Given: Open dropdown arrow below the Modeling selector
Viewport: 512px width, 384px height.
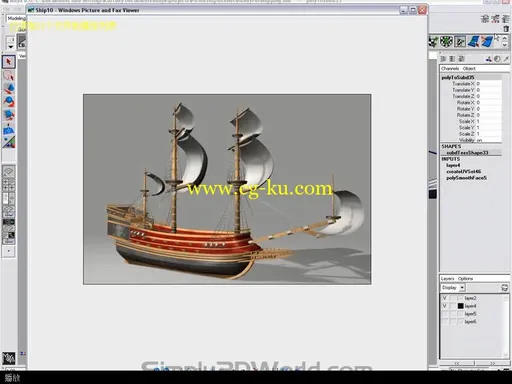Looking at the screenshot, I should pyautogui.click(x=11, y=47).
